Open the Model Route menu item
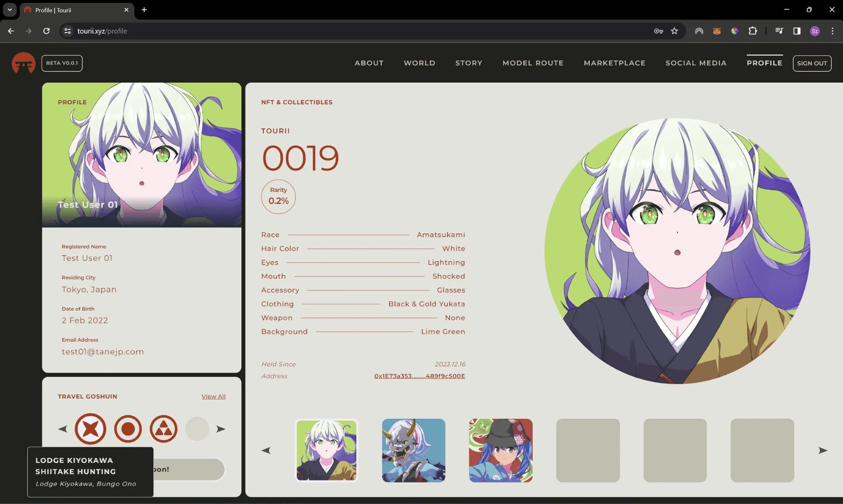The image size is (843, 504). pyautogui.click(x=533, y=63)
